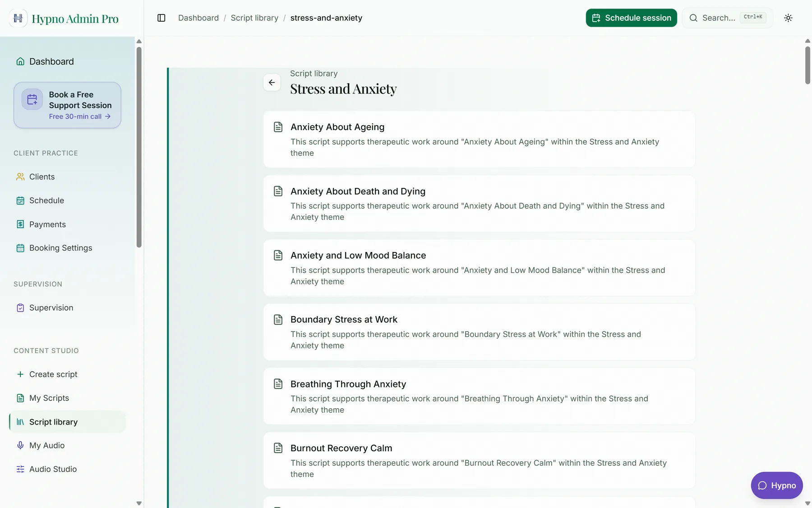This screenshot has height=508, width=812.
Task: Switch theme with the sun icon
Action: (788, 18)
